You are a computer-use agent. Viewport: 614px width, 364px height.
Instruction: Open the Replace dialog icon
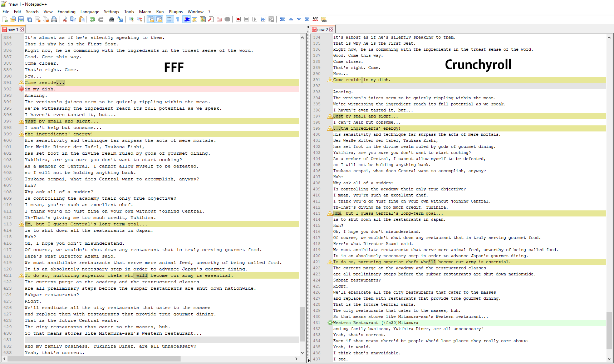point(120,19)
